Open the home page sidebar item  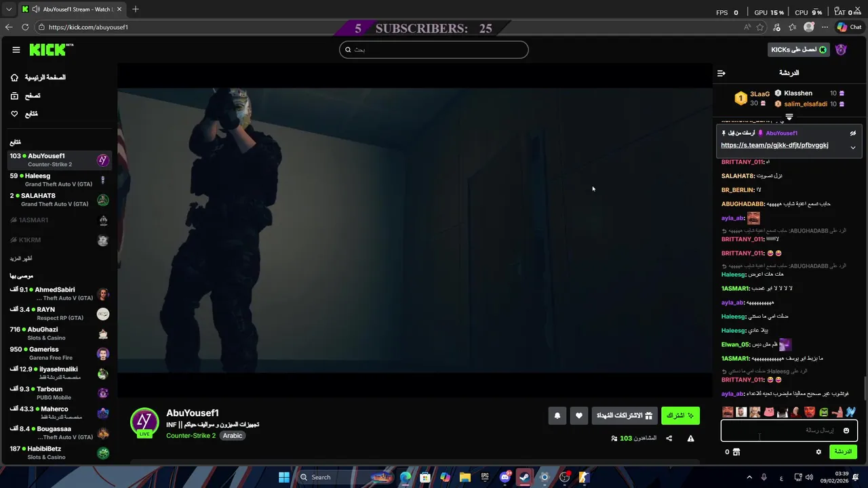(38, 77)
